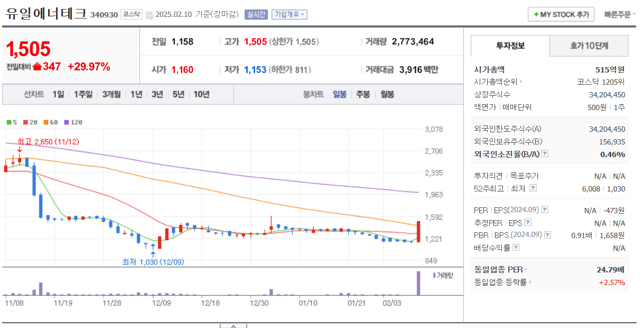Click the 최저 1,030 (12/09) chart marker

[153, 262]
